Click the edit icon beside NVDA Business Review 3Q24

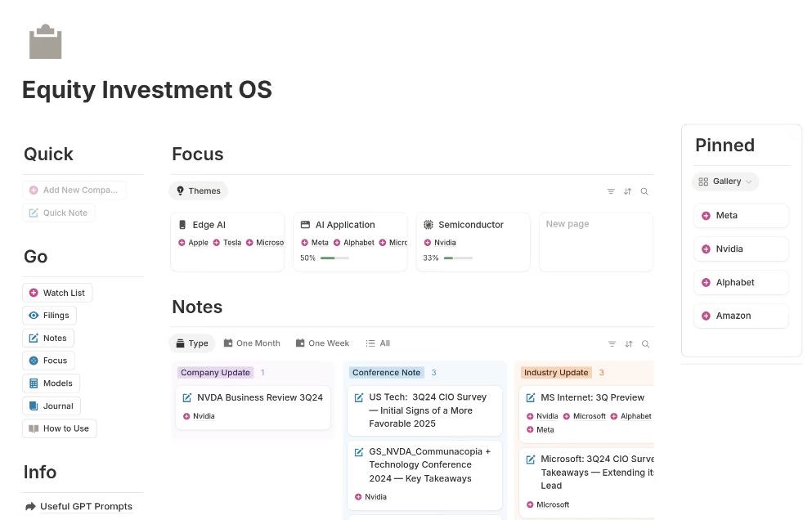187,398
